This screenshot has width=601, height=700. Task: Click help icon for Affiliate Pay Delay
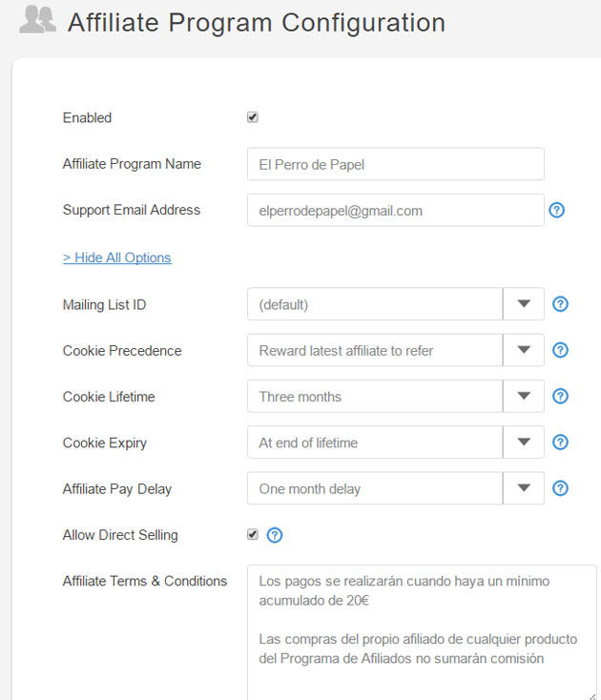(x=561, y=488)
